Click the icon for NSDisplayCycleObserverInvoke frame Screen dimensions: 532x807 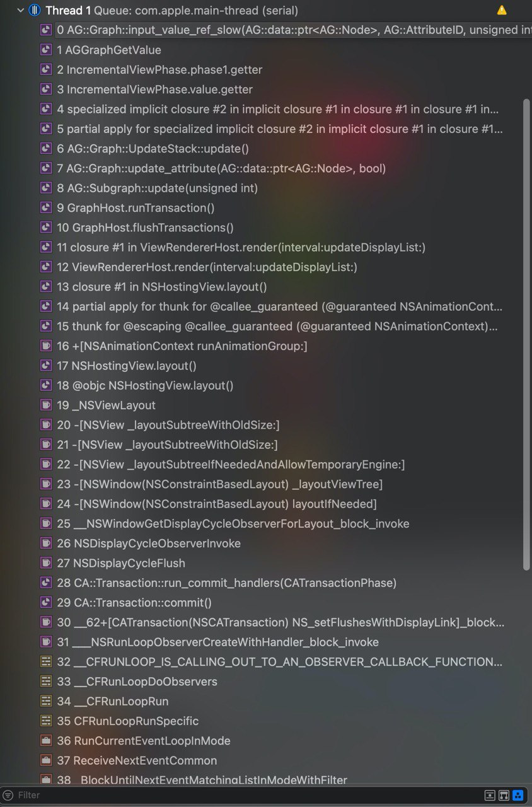[45, 543]
